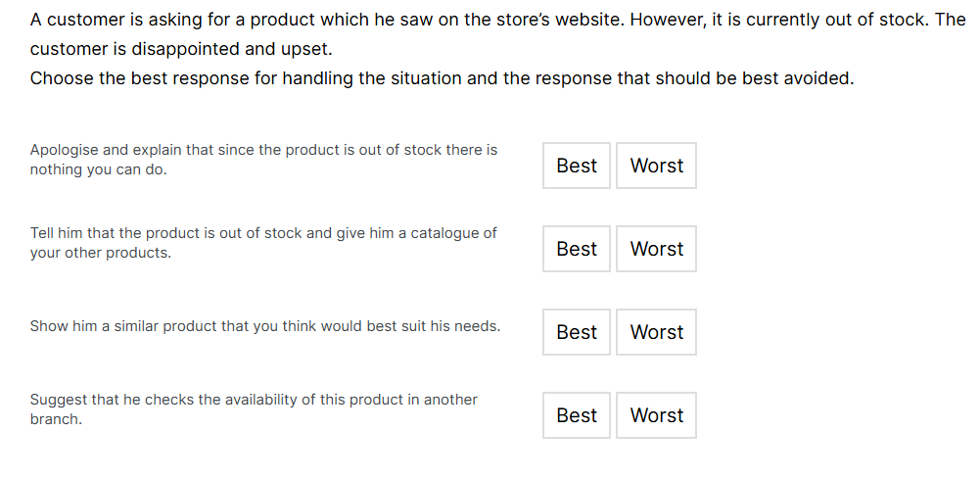Click the 'Tell him that the product' response text
The width and height of the screenshot is (980, 479).
click(263, 243)
